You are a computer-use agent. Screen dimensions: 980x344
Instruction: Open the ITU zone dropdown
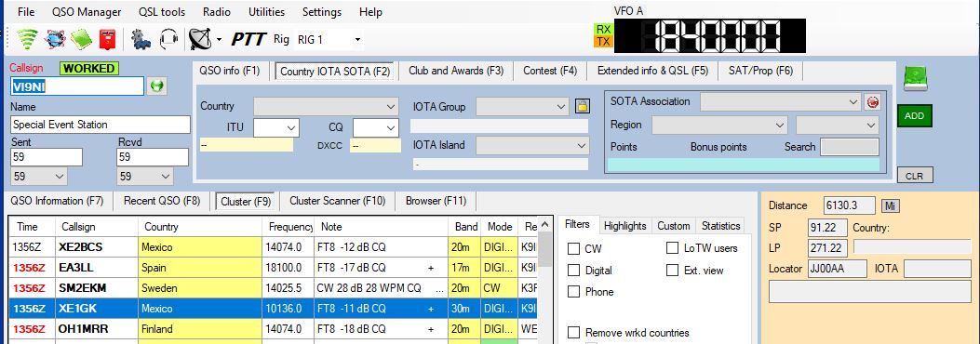(276, 128)
